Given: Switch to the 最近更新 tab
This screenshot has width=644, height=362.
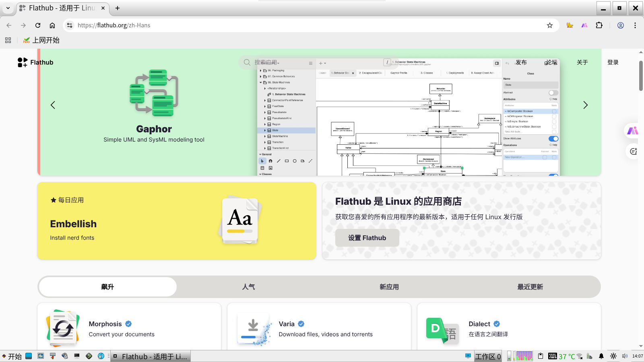Looking at the screenshot, I should click(x=530, y=287).
